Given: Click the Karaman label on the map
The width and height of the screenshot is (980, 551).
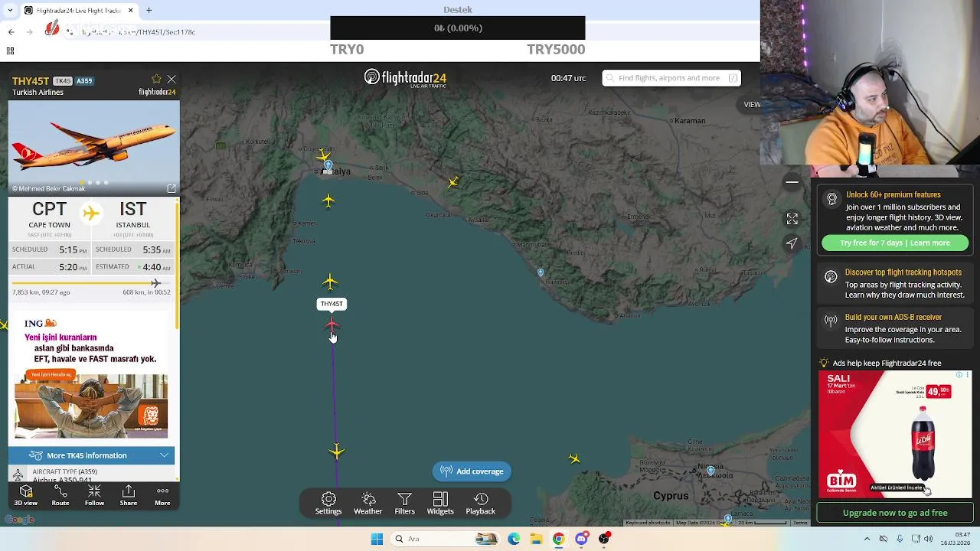Looking at the screenshot, I should [690, 121].
